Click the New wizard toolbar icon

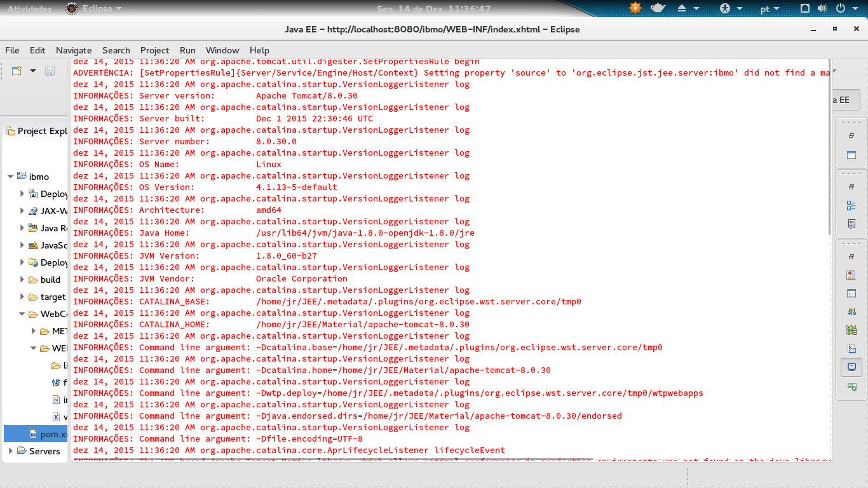[17, 71]
